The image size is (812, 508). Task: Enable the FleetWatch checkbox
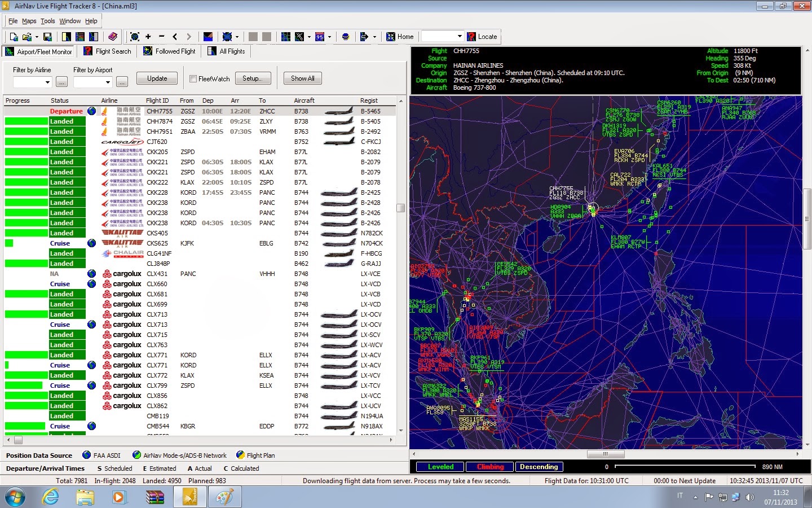193,79
